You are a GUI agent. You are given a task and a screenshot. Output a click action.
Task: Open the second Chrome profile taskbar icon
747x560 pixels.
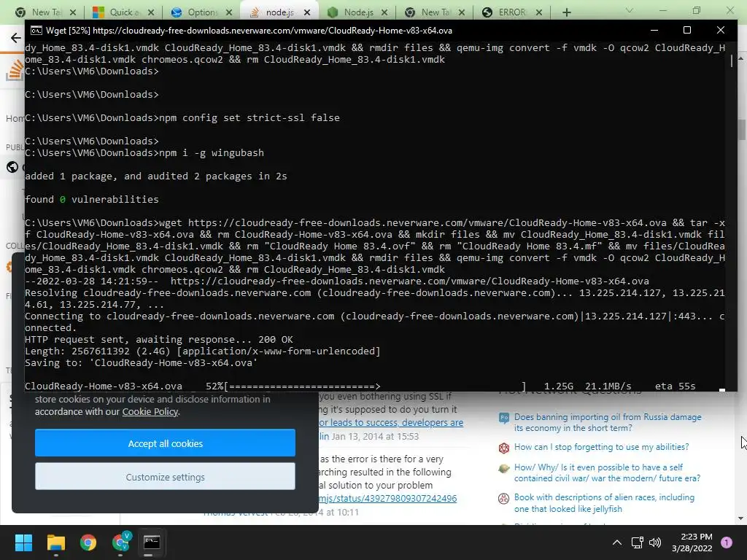tap(121, 542)
